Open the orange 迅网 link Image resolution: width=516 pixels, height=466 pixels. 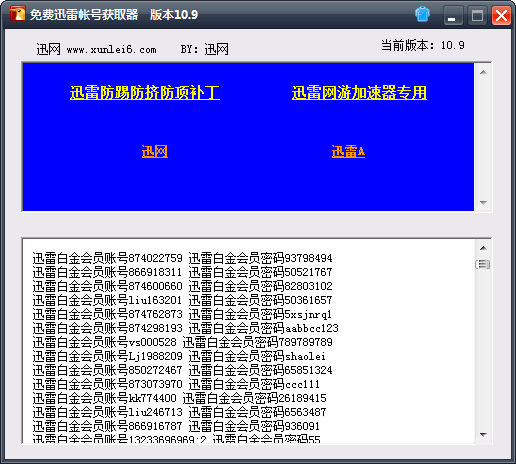pos(155,151)
